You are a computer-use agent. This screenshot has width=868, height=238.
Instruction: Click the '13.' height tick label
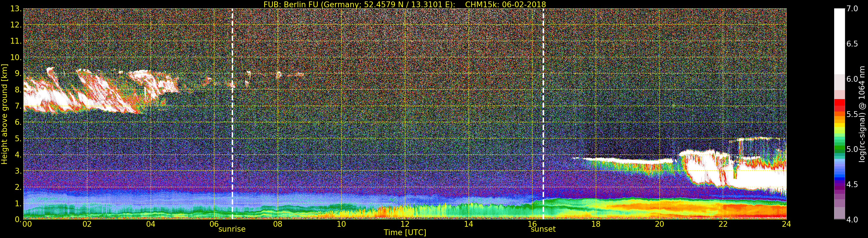tap(16, 9)
